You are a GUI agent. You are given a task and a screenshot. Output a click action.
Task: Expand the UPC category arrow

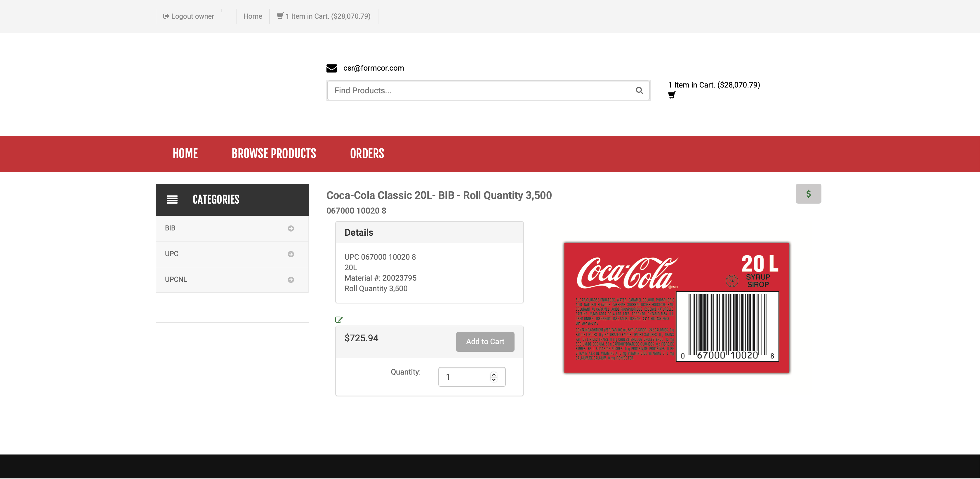[291, 254]
